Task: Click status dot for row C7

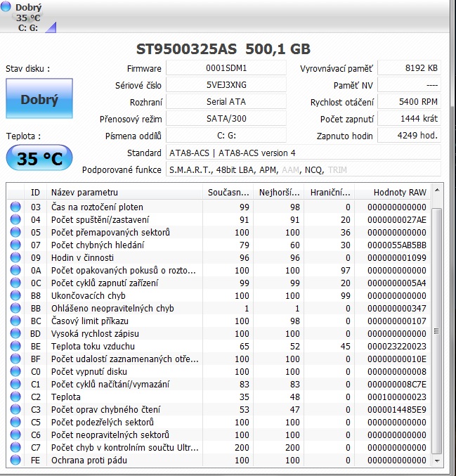Action: (x=15, y=447)
